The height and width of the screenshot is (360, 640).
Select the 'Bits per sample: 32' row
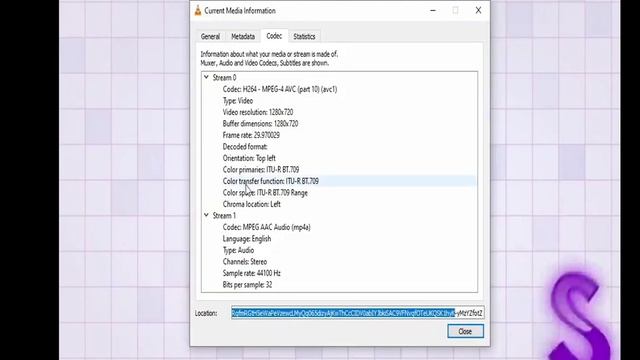(247, 284)
